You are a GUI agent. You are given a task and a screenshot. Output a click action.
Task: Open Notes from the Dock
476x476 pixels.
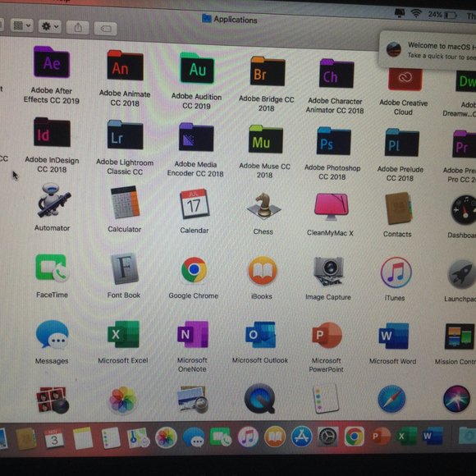pyautogui.click(x=82, y=438)
